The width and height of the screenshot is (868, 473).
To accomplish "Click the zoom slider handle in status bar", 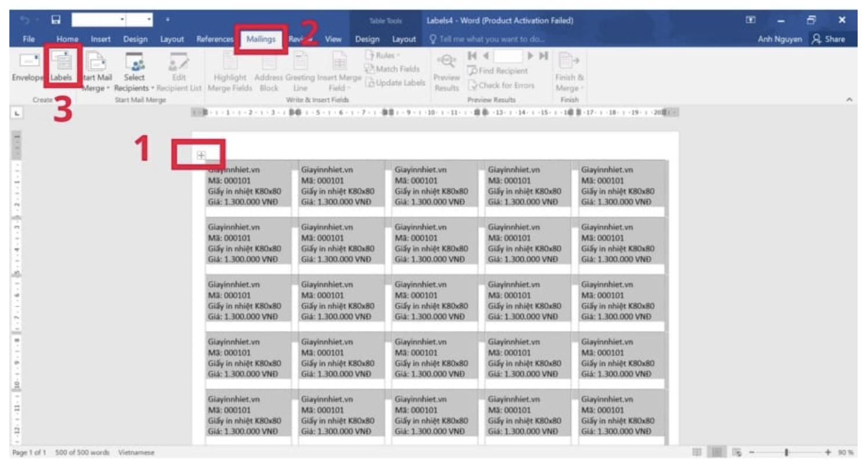I will pos(786,452).
